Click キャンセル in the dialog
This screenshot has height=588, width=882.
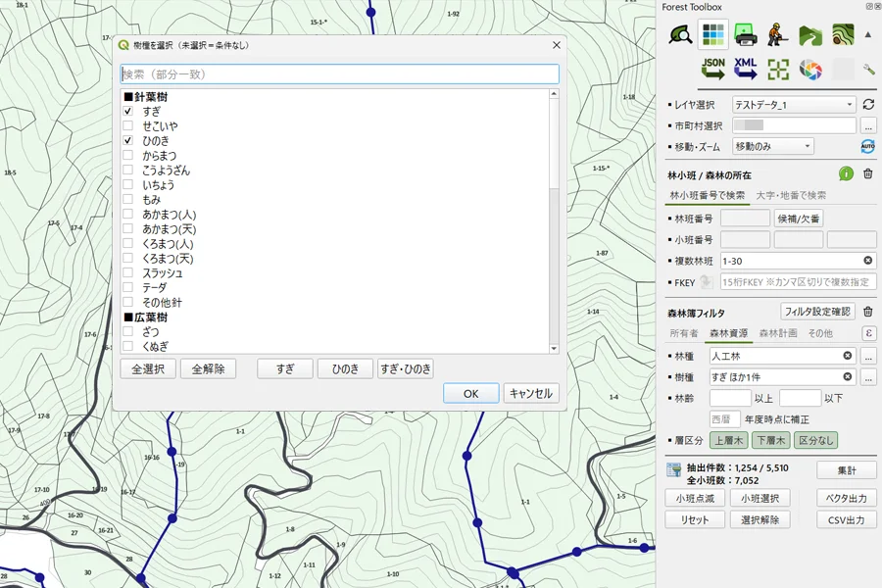point(531,393)
